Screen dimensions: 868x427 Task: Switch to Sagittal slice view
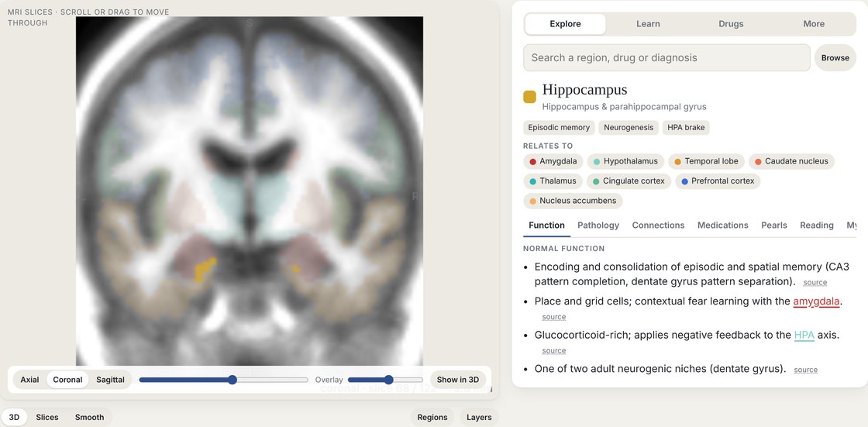110,380
